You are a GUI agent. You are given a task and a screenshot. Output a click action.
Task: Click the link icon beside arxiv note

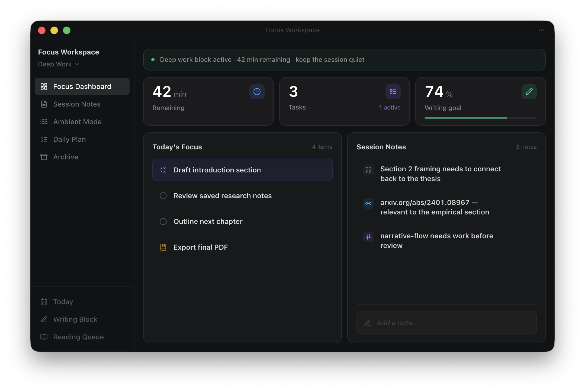368,204
